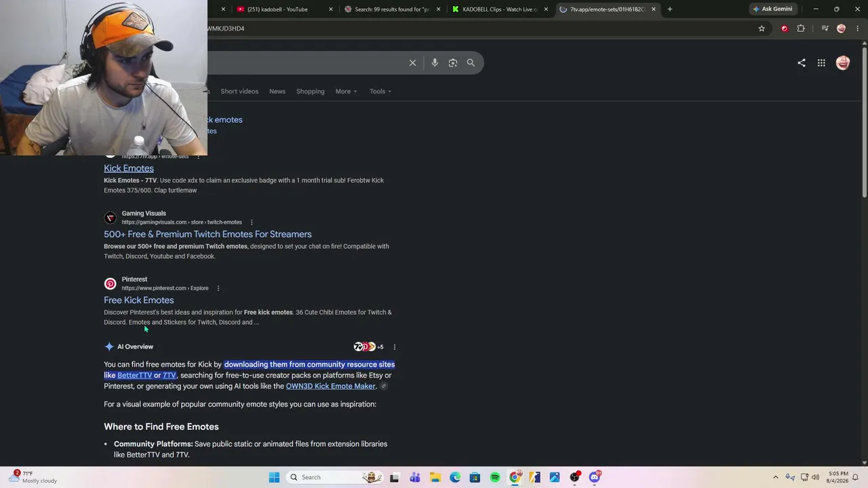Viewport: 868px width, 488px height.
Task: Open the Tools dropdown
Action: (x=380, y=91)
